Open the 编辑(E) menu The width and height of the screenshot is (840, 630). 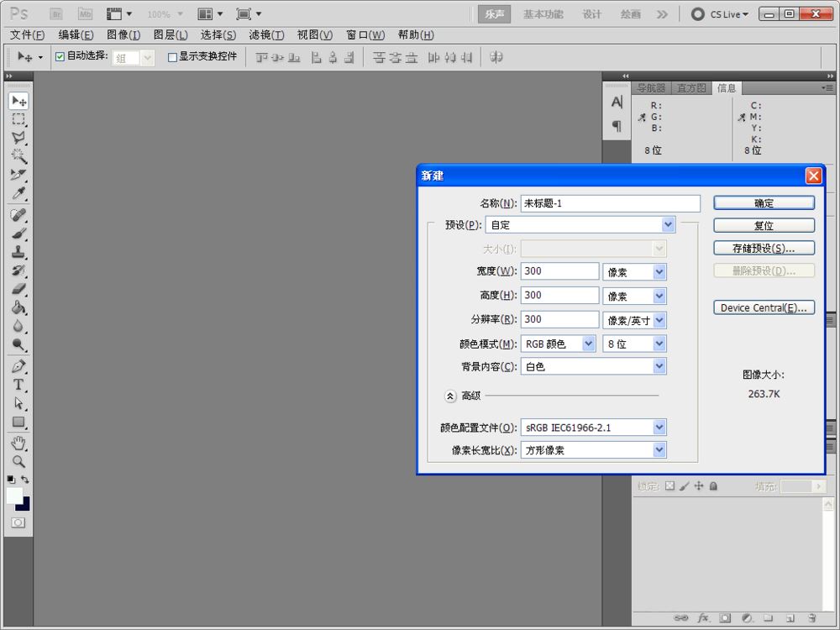tap(76, 34)
